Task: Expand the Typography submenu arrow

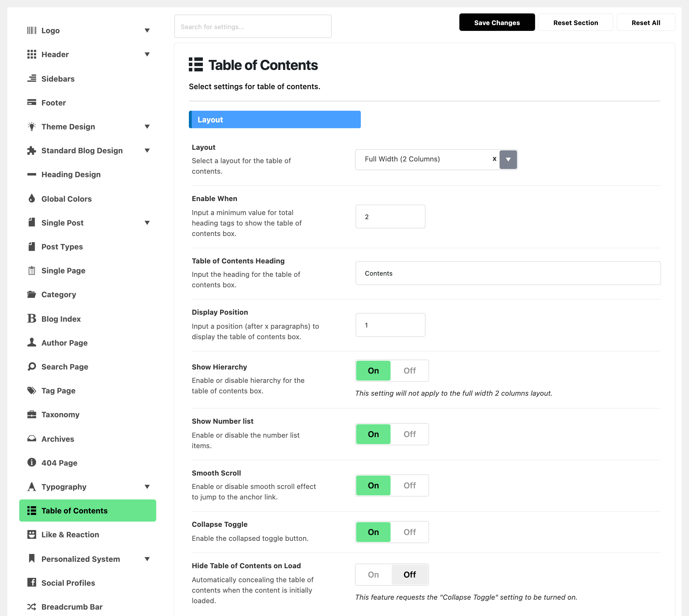Action: [x=147, y=487]
